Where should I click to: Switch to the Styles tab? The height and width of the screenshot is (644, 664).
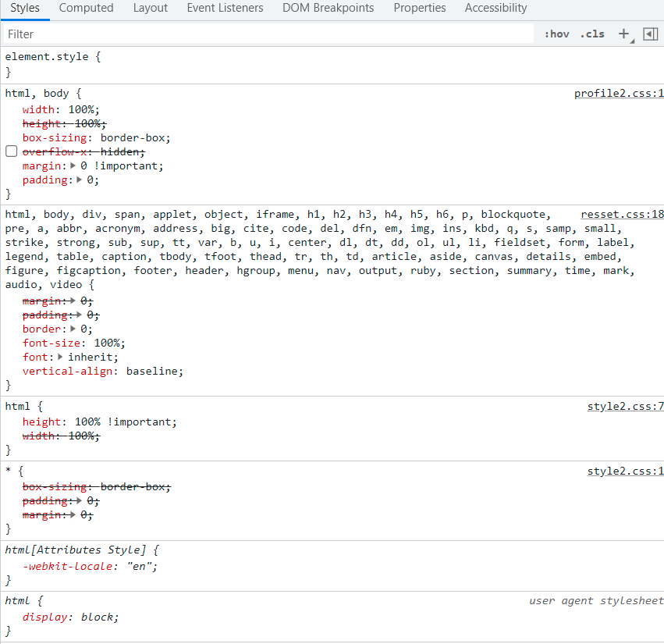[25, 8]
